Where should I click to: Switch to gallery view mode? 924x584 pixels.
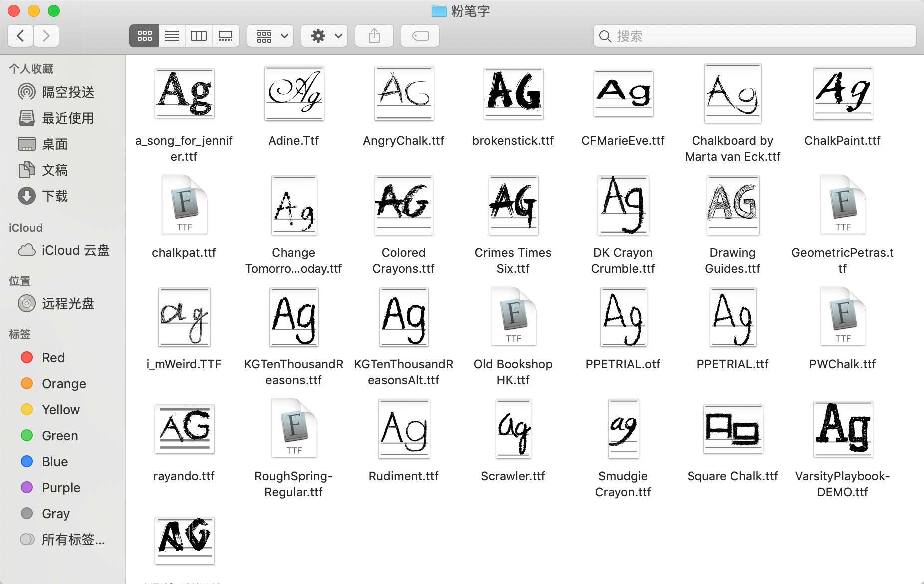[226, 36]
